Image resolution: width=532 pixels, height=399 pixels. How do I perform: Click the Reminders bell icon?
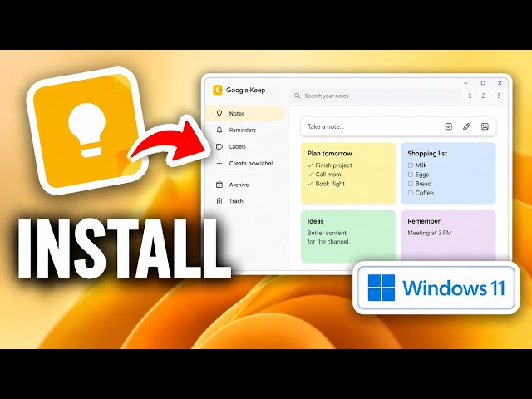coord(219,130)
